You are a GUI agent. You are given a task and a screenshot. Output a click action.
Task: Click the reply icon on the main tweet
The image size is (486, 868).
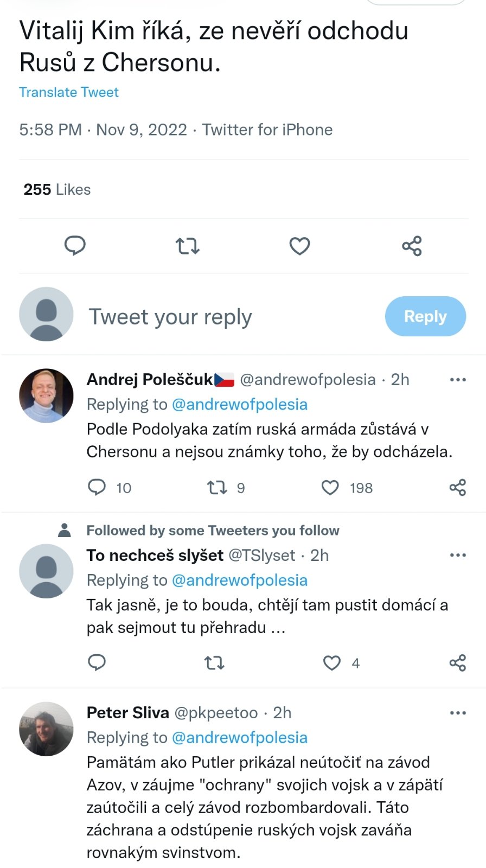75,246
